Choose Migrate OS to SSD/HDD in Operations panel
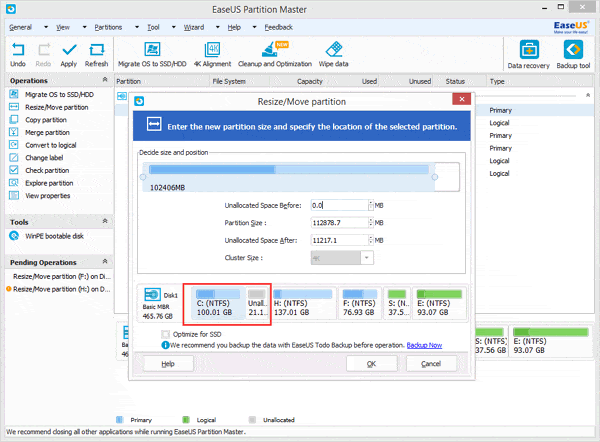 (59, 95)
